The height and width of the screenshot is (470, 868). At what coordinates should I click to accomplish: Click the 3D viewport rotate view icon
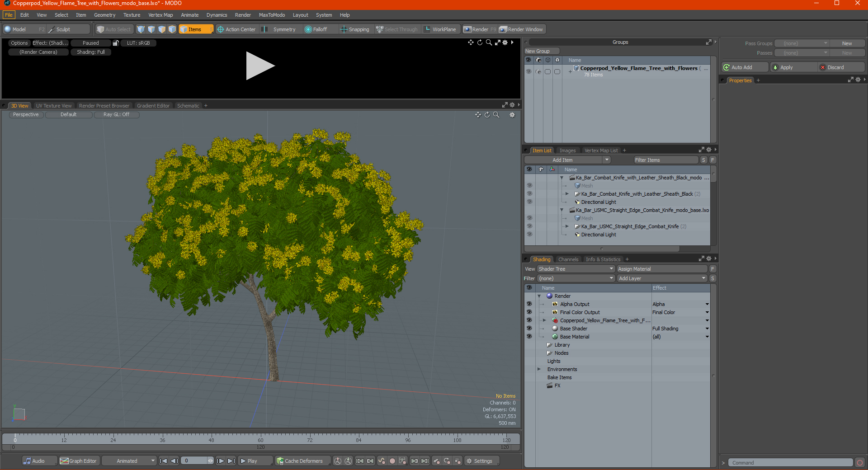coord(487,115)
